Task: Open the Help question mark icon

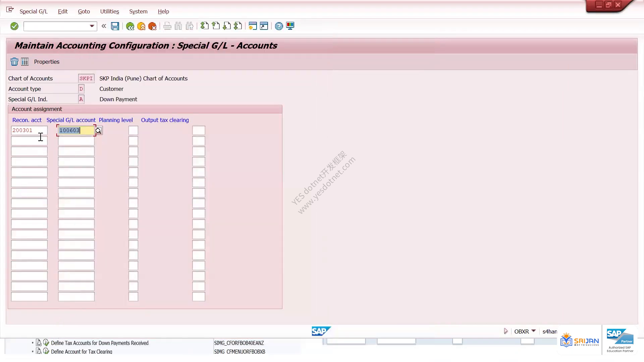Action: 279,26
